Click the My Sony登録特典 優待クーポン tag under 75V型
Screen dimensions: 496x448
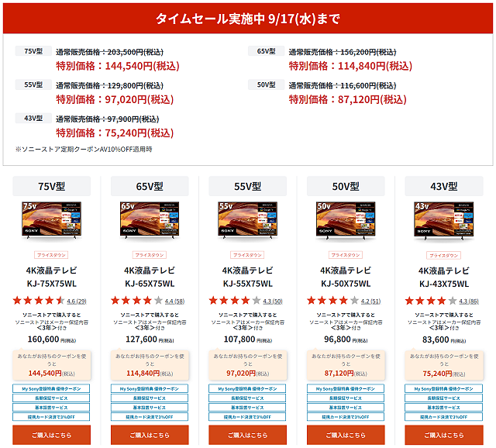click(x=51, y=388)
